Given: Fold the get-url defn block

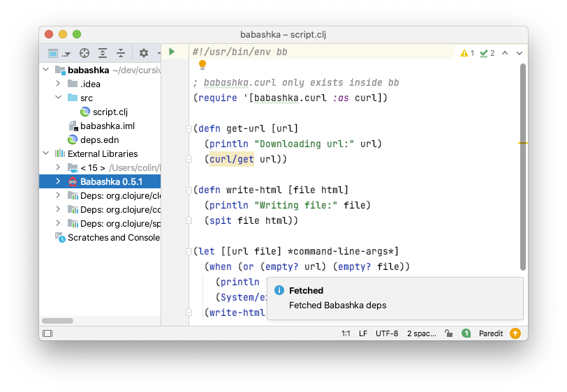Looking at the screenshot, I should 189,128.
